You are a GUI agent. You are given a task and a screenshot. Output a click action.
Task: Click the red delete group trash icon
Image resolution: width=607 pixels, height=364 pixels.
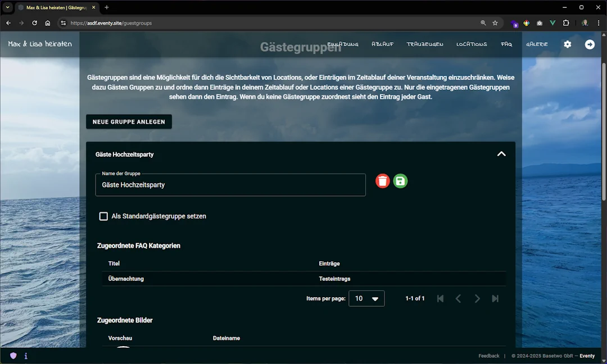pos(382,181)
